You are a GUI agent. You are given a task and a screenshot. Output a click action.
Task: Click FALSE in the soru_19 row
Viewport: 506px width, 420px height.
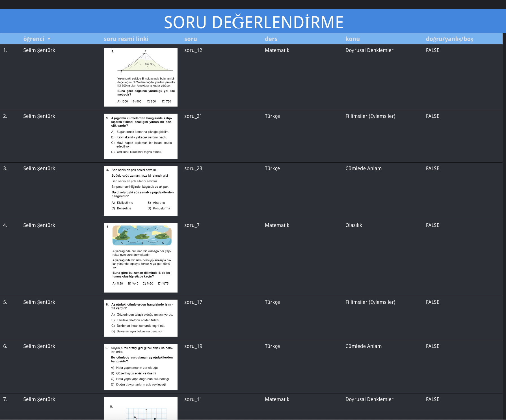pyautogui.click(x=433, y=346)
